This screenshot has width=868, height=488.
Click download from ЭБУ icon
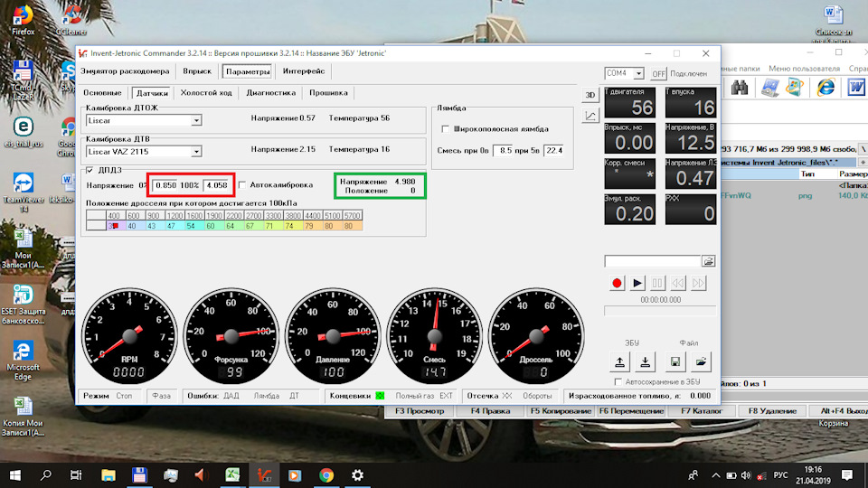click(645, 361)
